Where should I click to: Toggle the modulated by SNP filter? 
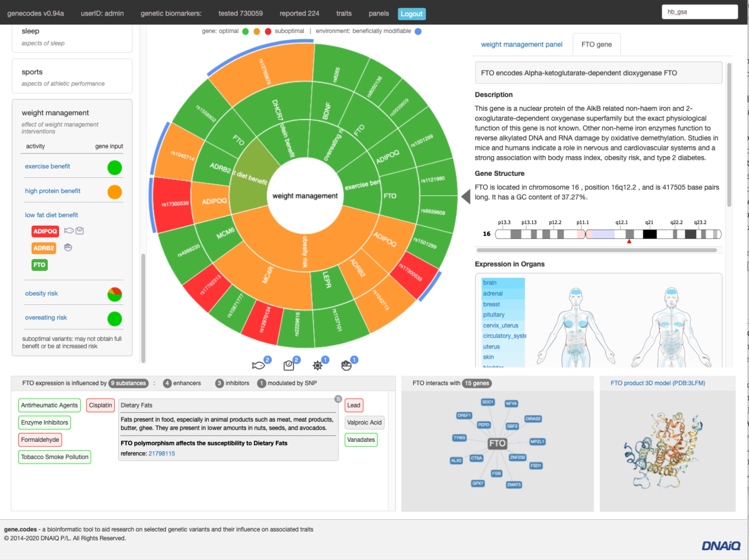287,383
